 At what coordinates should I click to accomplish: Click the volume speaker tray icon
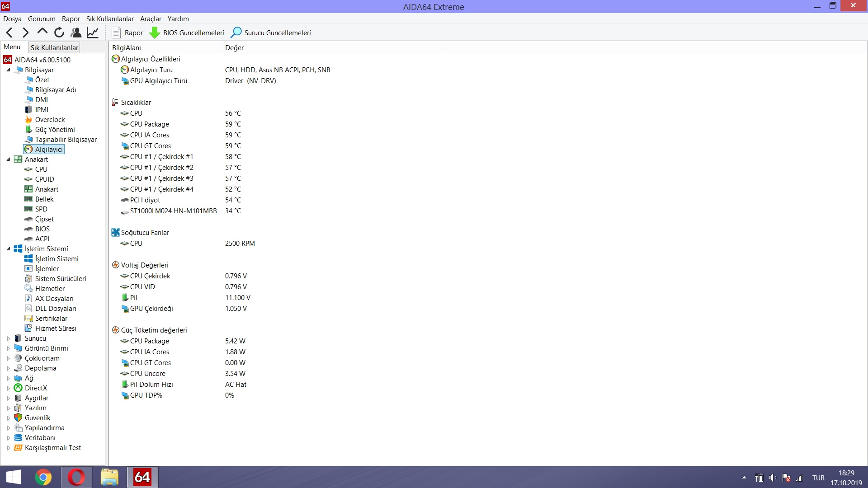tap(773, 478)
